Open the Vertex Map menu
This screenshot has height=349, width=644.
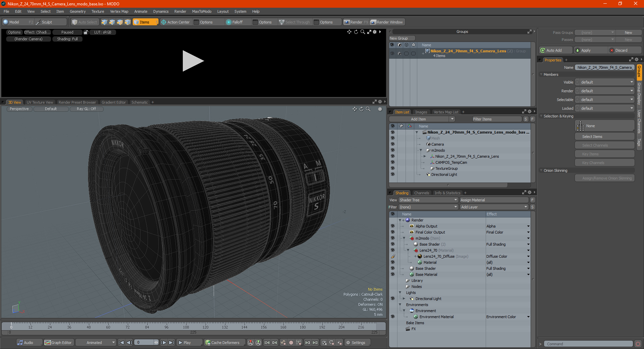119,11
